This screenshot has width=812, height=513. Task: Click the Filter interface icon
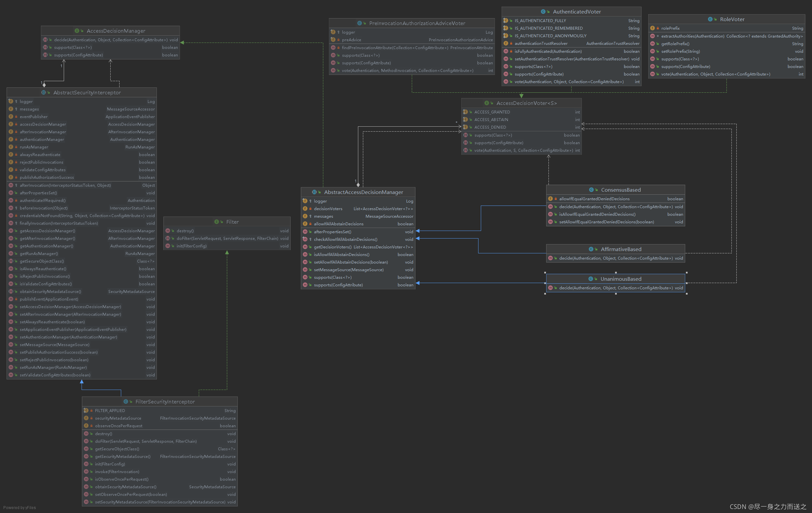(x=217, y=222)
